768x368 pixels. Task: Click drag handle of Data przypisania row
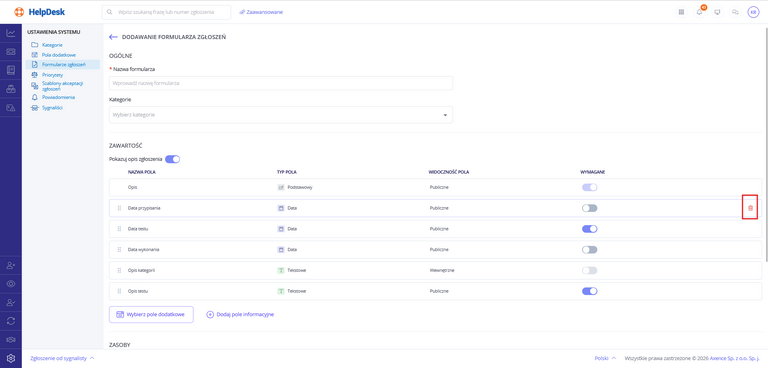(119, 208)
